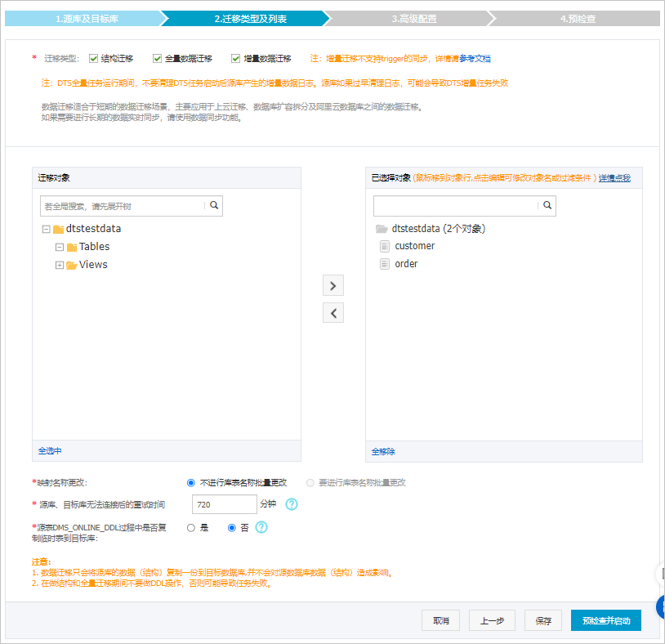Toggle the 全量数据迁移 checkbox

(x=158, y=59)
